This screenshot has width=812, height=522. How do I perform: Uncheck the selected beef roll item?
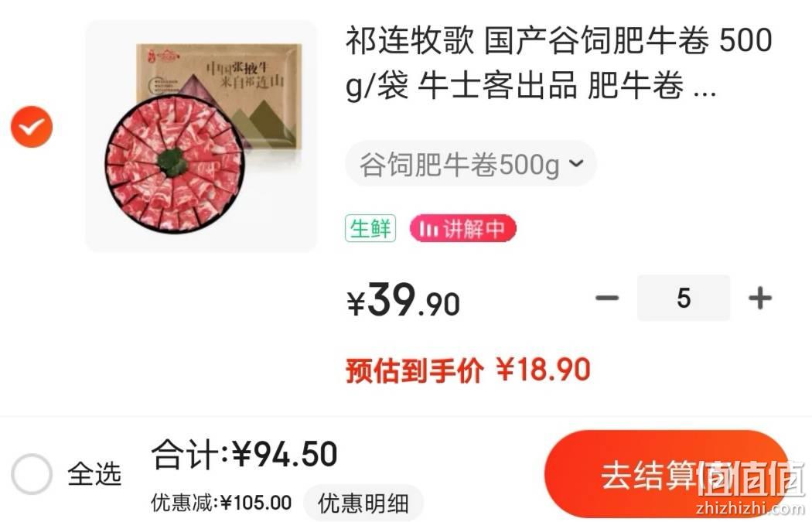pyautogui.click(x=32, y=126)
